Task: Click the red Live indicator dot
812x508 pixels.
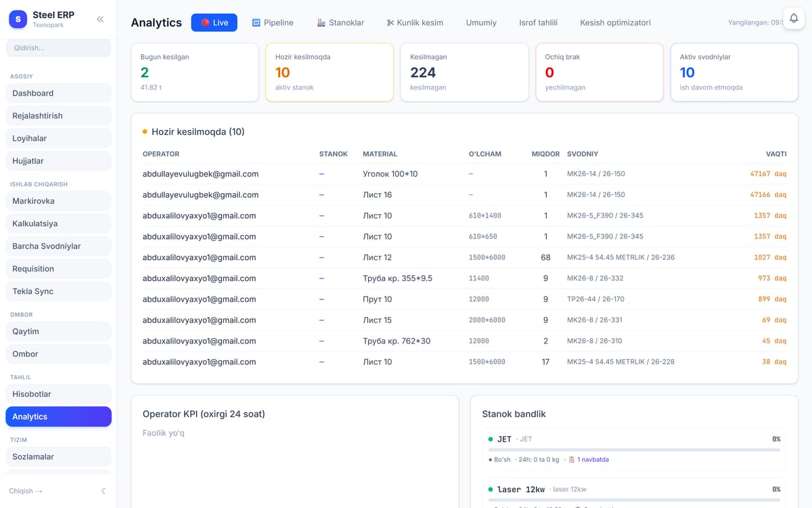Action: click(205, 22)
